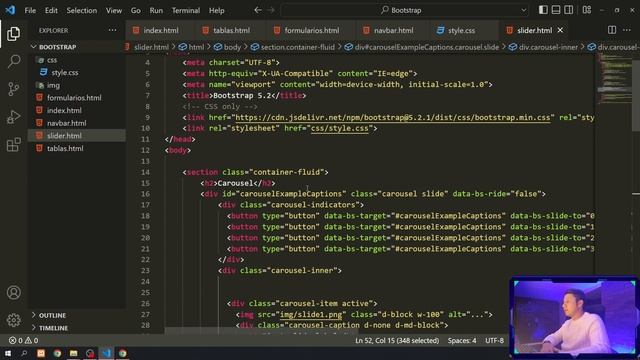The image size is (640, 360).
Task: Select slider.html in the Explorer tree
Action: coord(64,136)
